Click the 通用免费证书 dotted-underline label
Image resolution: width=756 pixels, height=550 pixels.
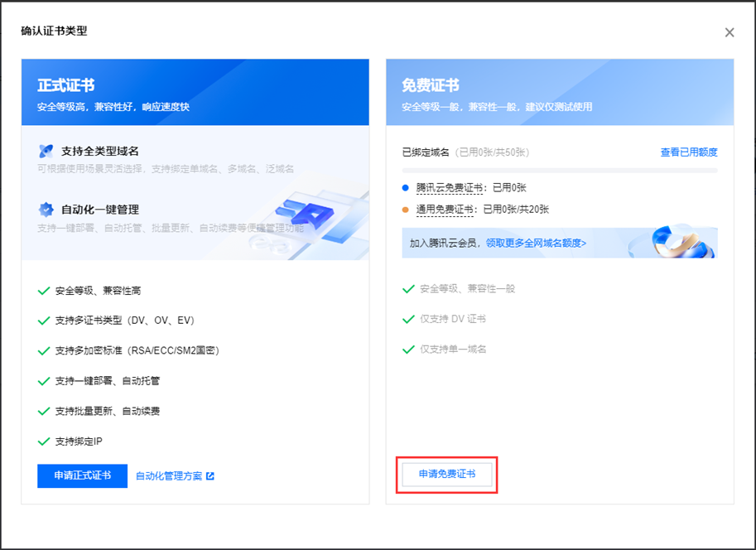tap(445, 210)
